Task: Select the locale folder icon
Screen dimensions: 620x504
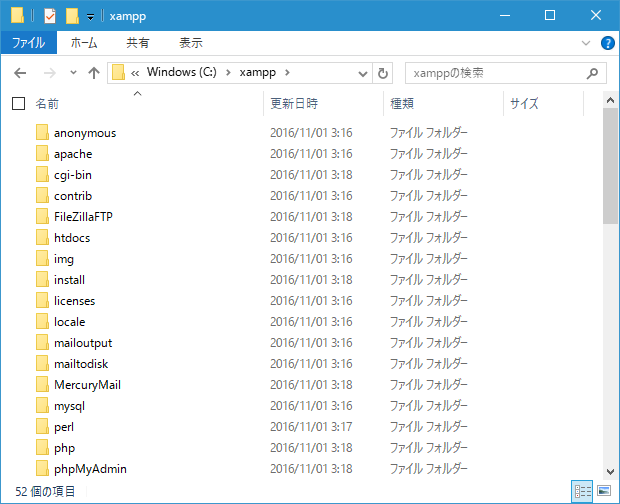Action: 42,321
